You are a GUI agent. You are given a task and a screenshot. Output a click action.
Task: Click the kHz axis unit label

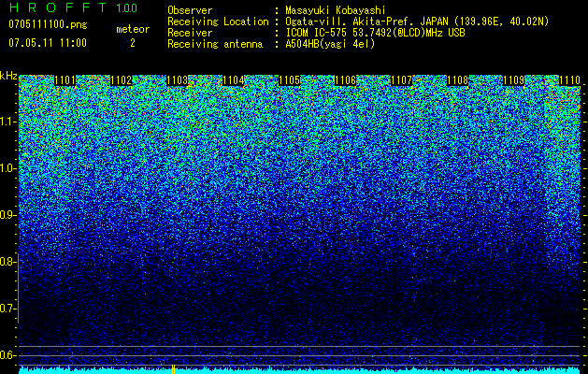point(8,76)
